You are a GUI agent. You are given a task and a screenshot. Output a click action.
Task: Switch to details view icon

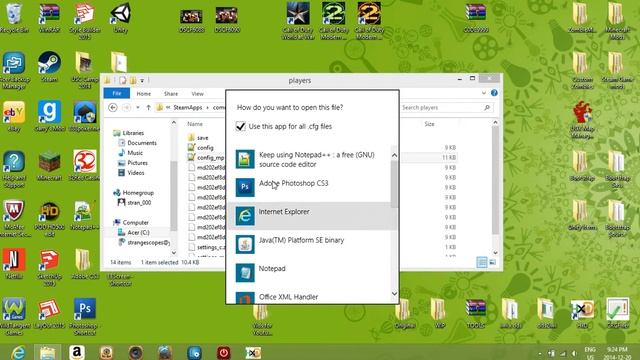482,262
